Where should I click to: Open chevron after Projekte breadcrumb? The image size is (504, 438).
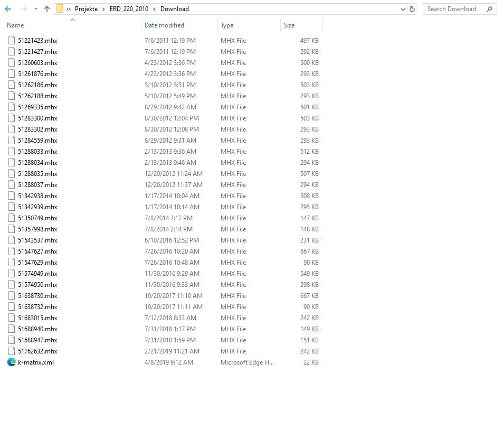pyautogui.click(x=103, y=9)
